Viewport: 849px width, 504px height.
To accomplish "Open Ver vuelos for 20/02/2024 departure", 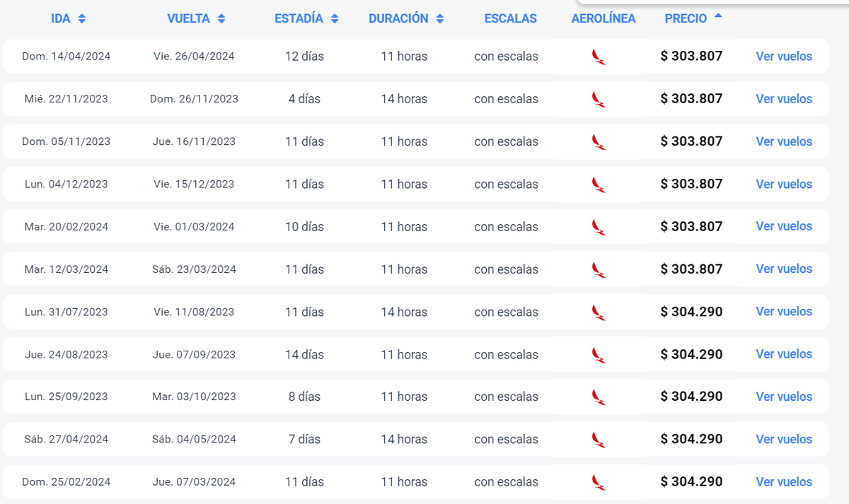I will pos(784,226).
